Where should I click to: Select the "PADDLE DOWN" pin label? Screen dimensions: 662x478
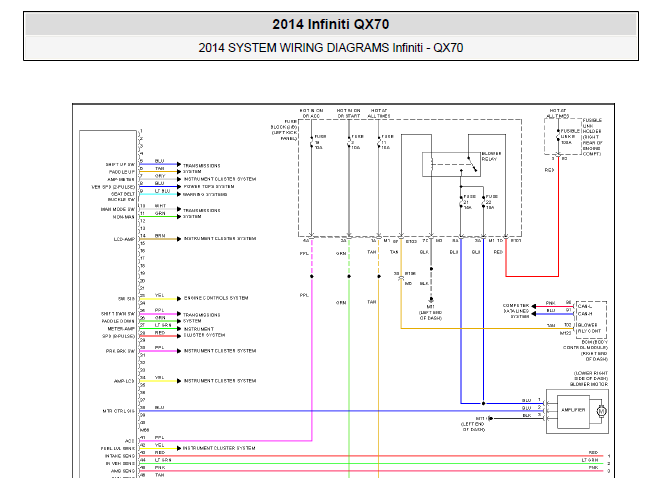tap(118, 321)
